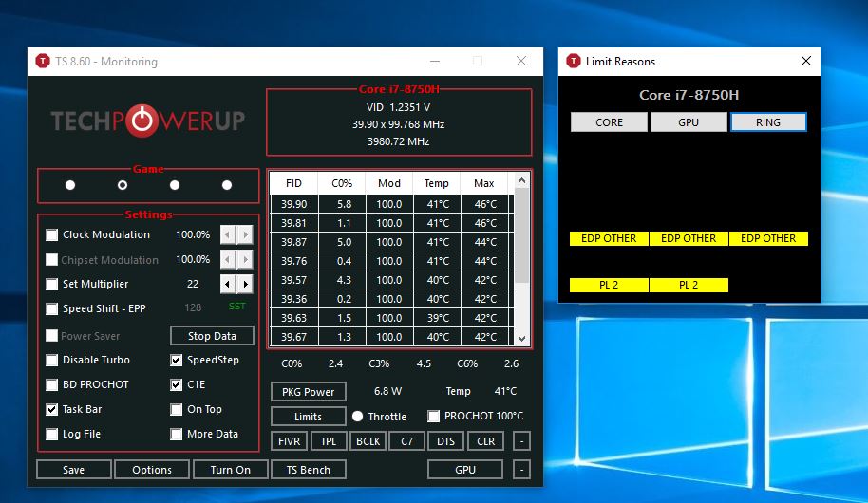Screen dimensions: 868x503
Task: Open the Options dialog
Action: pyautogui.click(x=152, y=469)
